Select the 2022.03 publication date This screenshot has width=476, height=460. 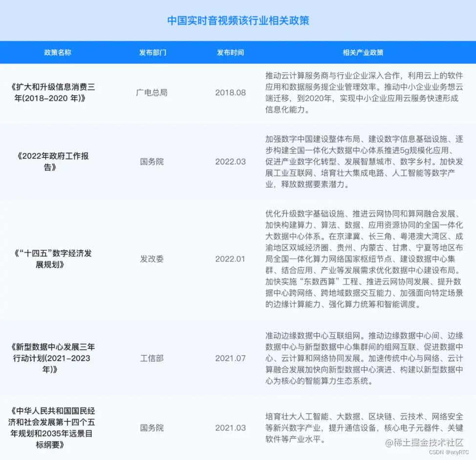230,162
